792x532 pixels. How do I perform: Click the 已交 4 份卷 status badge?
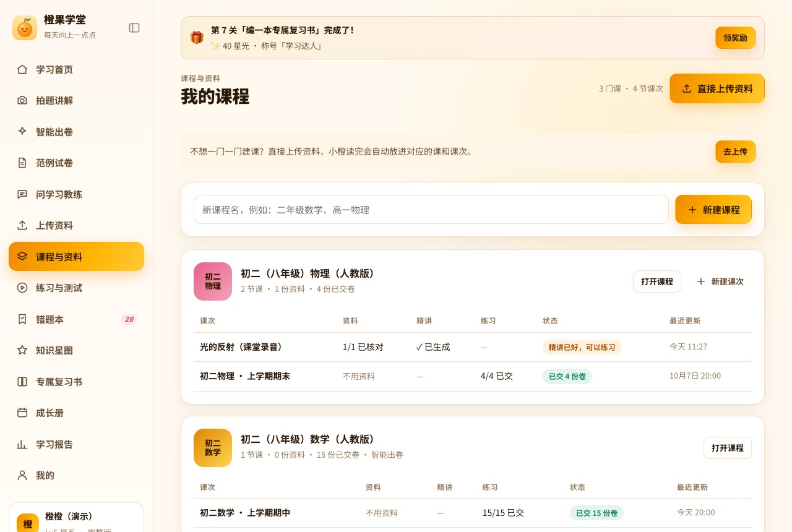[x=567, y=376]
